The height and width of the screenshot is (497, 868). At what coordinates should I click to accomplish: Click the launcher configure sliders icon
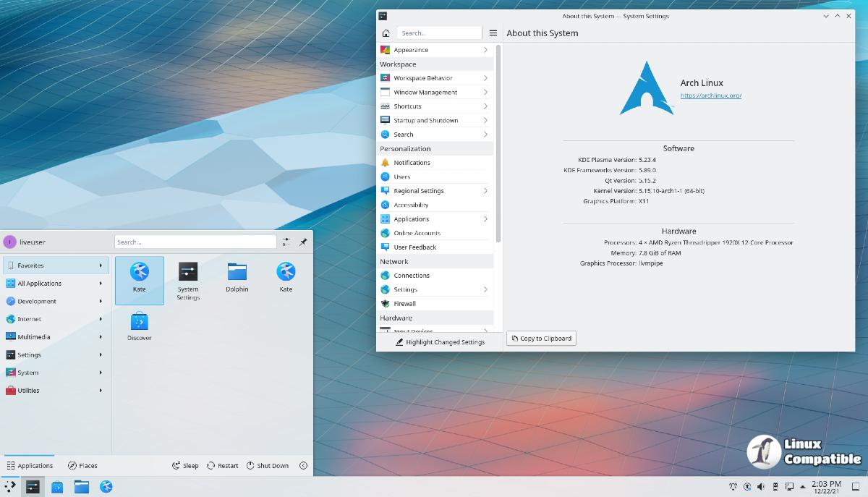[x=286, y=242]
